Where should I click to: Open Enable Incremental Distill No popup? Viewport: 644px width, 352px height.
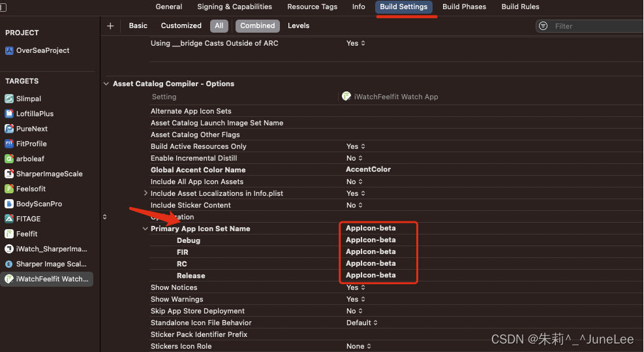354,158
